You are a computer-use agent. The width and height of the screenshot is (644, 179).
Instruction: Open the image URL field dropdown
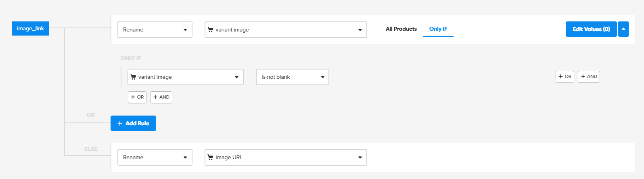286,157
